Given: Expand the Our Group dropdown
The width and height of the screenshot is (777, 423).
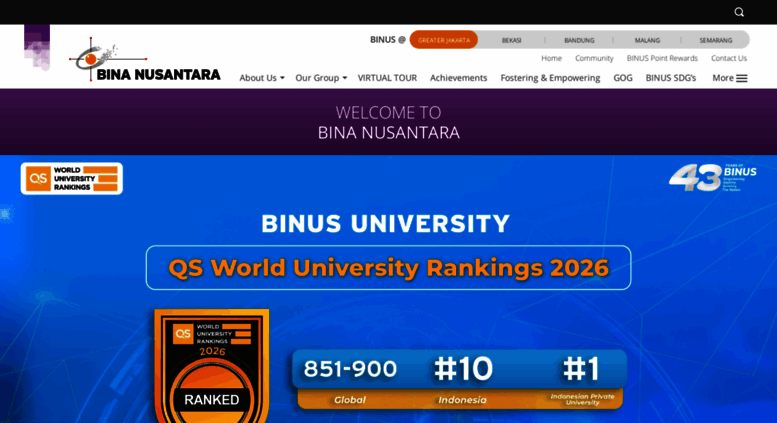Looking at the screenshot, I should [321, 78].
